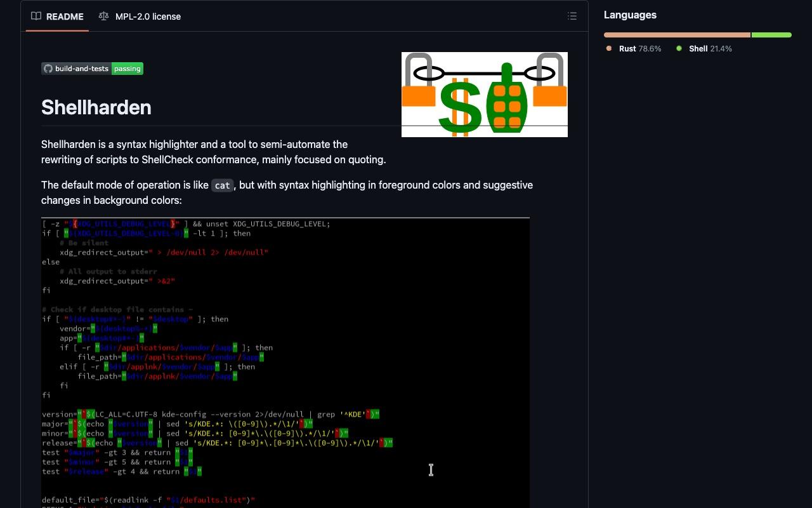Click the 'passing' status of the badge
Viewport: 812px width, 508px height.
128,69
